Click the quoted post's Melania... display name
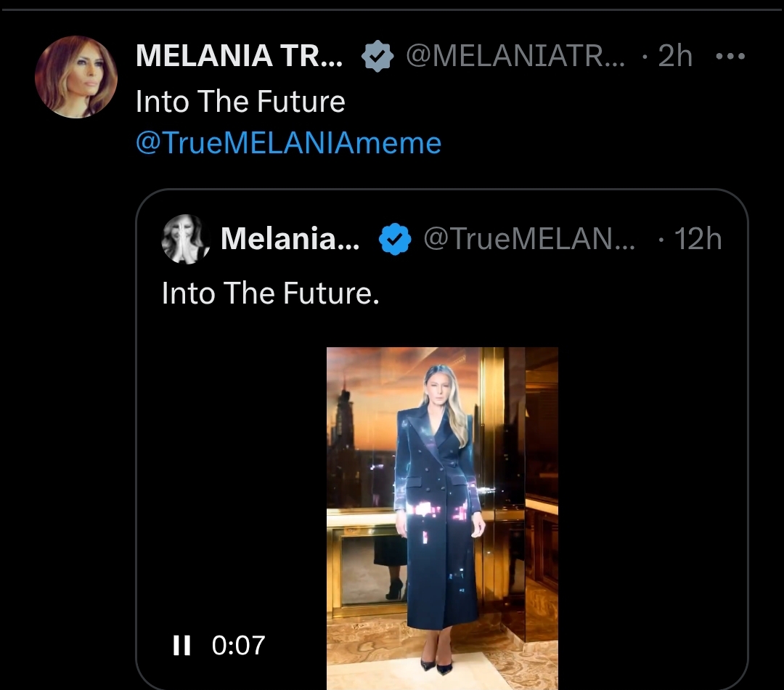The width and height of the screenshot is (784, 690). (290, 239)
